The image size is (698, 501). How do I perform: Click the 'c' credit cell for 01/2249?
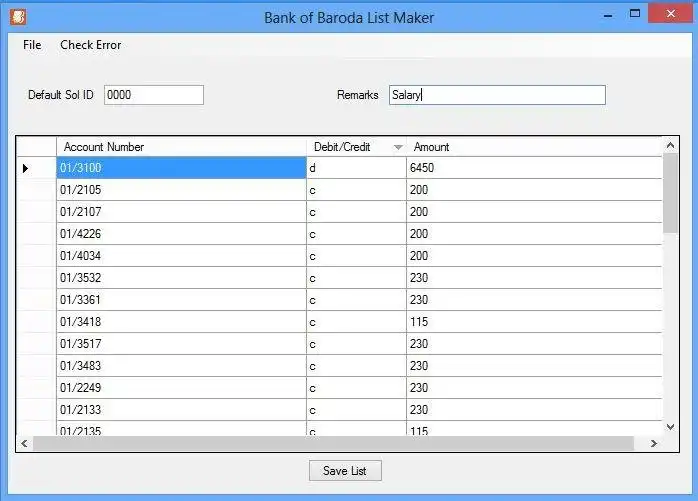(x=357, y=387)
